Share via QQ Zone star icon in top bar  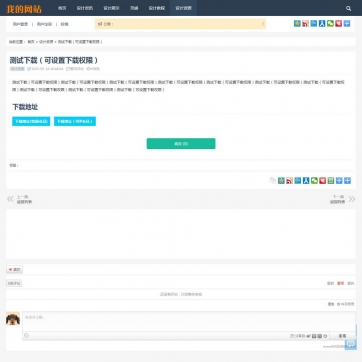click(297, 24)
